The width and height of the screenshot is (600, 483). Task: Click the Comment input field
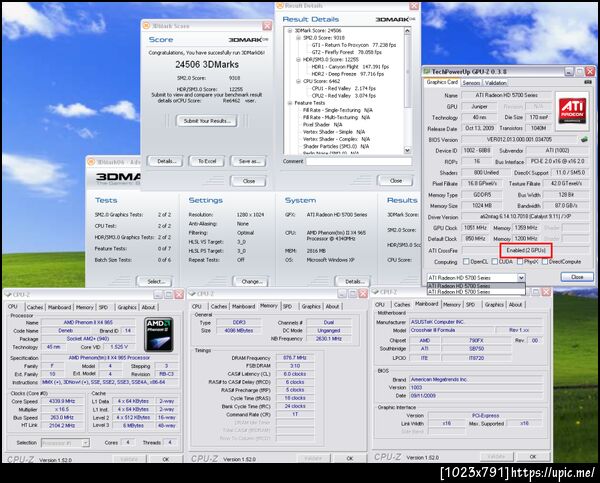click(359, 161)
